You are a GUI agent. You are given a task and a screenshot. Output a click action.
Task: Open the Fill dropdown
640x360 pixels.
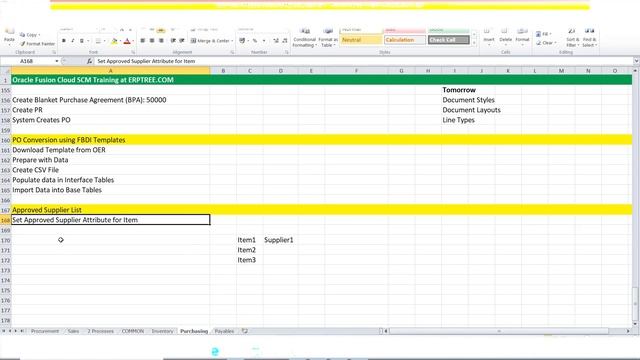[544, 34]
